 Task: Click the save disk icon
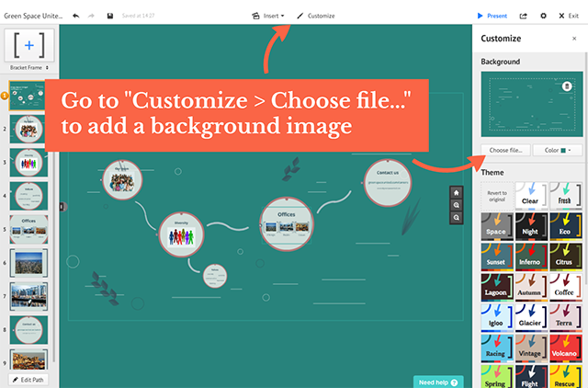[110, 16]
